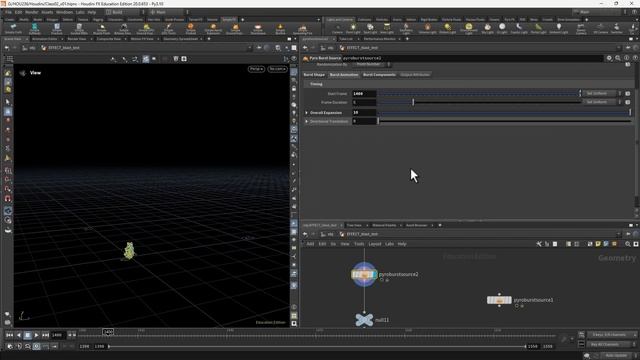Select the pyroburstsource2 node
The width and height of the screenshot is (640, 360).
(x=364, y=275)
